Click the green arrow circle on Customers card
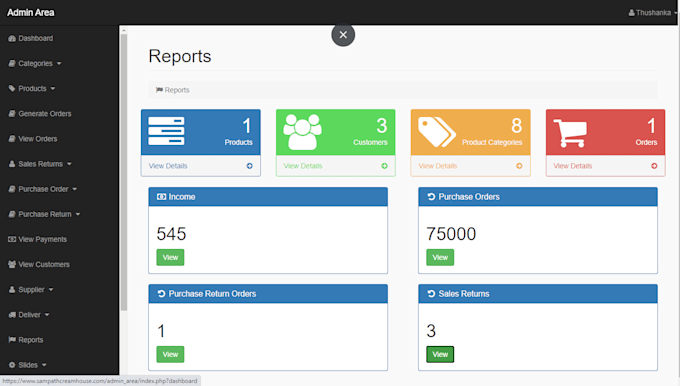This screenshot has height=386, width=680. [385, 166]
